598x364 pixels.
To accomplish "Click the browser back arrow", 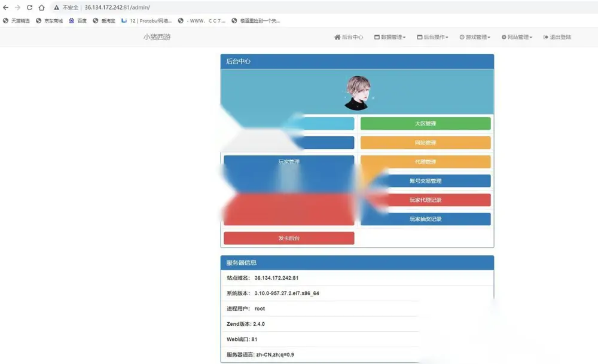I will pyautogui.click(x=6, y=7).
